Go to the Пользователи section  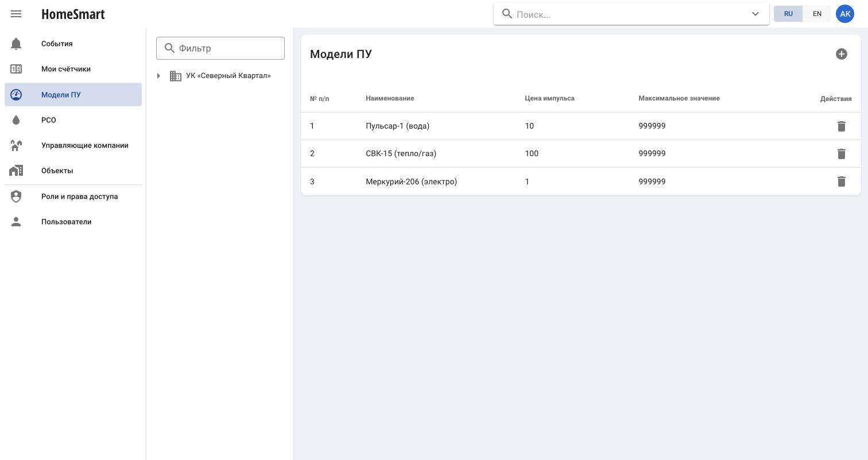[73, 222]
